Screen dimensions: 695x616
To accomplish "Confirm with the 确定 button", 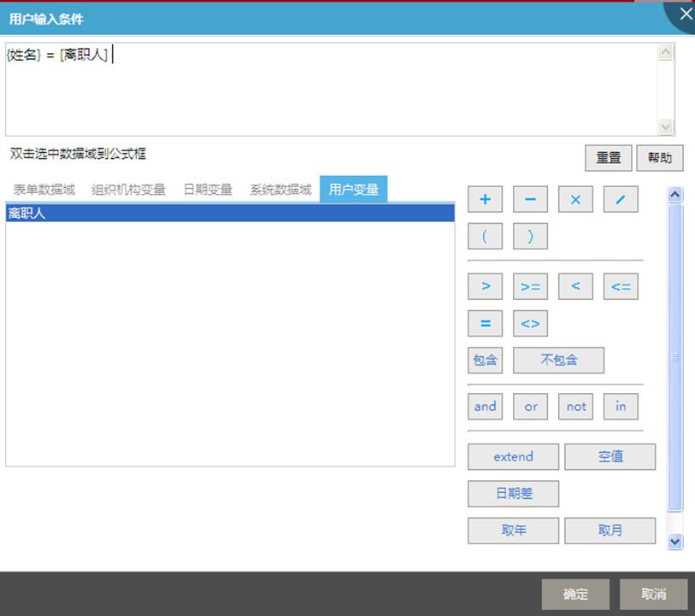I will pyautogui.click(x=575, y=595).
